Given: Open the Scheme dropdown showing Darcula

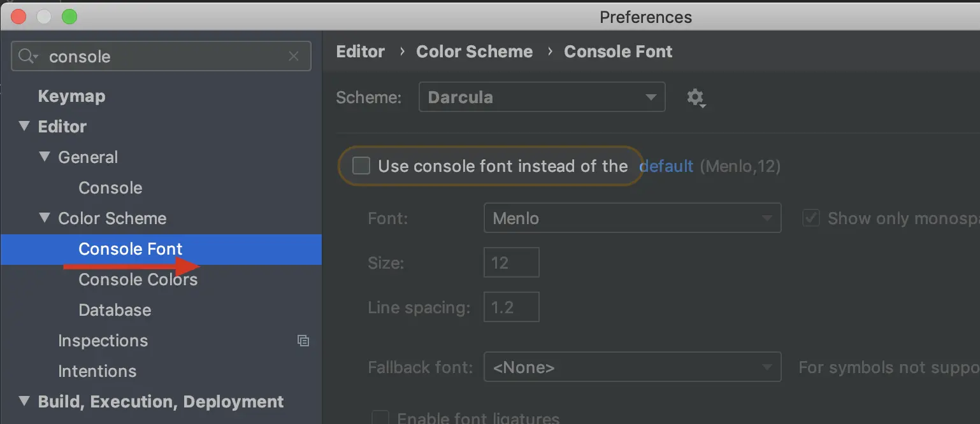Looking at the screenshot, I should coord(542,97).
